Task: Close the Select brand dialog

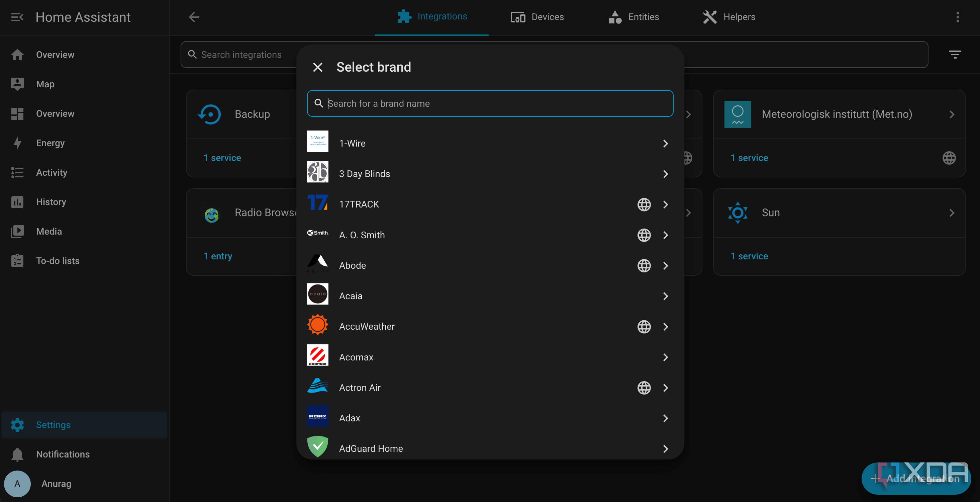Action: point(317,67)
